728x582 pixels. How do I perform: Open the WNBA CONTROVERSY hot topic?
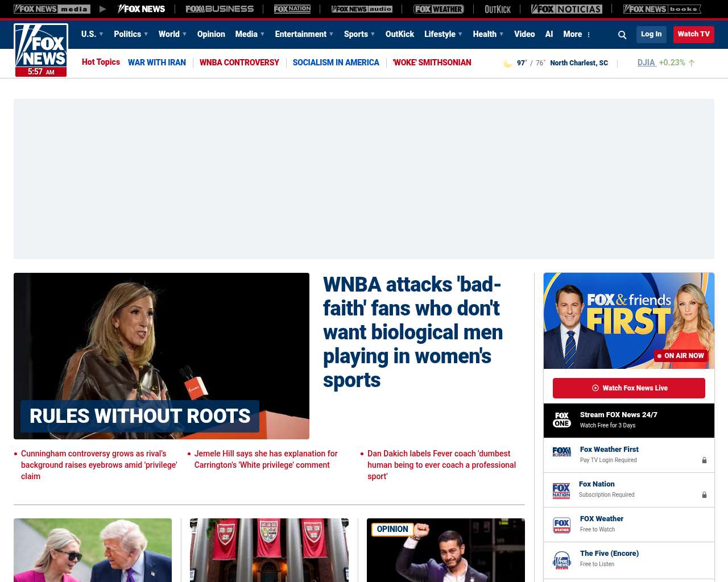pyautogui.click(x=239, y=63)
